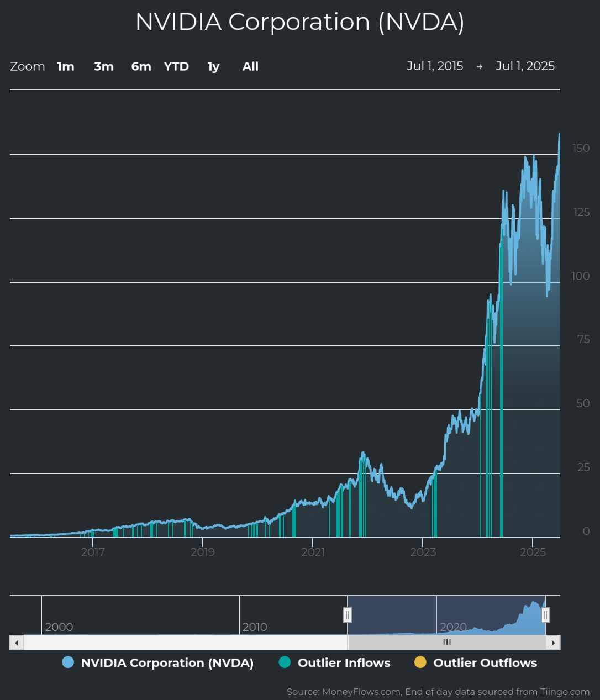The image size is (600, 700).
Task: Click the 2017 x-axis label
Action: (93, 552)
